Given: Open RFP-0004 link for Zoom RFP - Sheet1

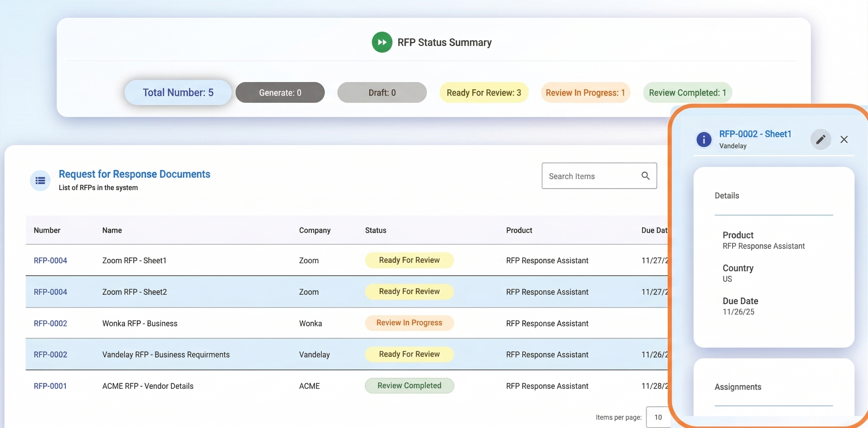Looking at the screenshot, I should [50, 260].
